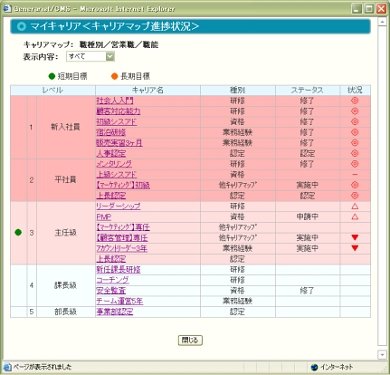
Task: Open the PMP link
Action: pyautogui.click(x=104, y=217)
